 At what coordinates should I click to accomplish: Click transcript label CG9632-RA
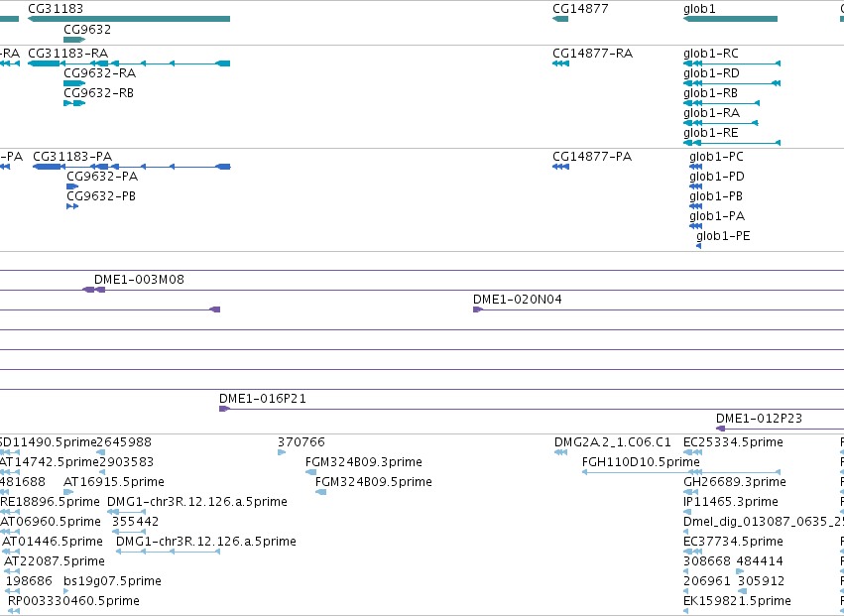(99, 73)
